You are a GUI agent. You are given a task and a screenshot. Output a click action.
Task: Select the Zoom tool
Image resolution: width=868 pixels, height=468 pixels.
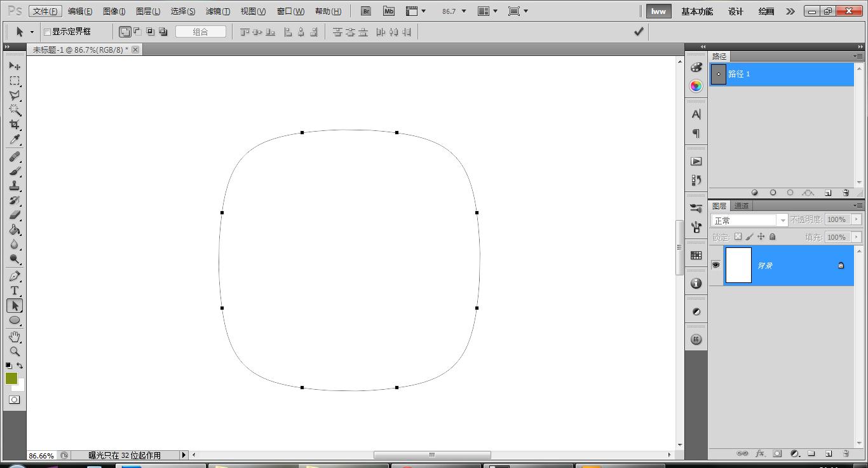[x=15, y=350]
